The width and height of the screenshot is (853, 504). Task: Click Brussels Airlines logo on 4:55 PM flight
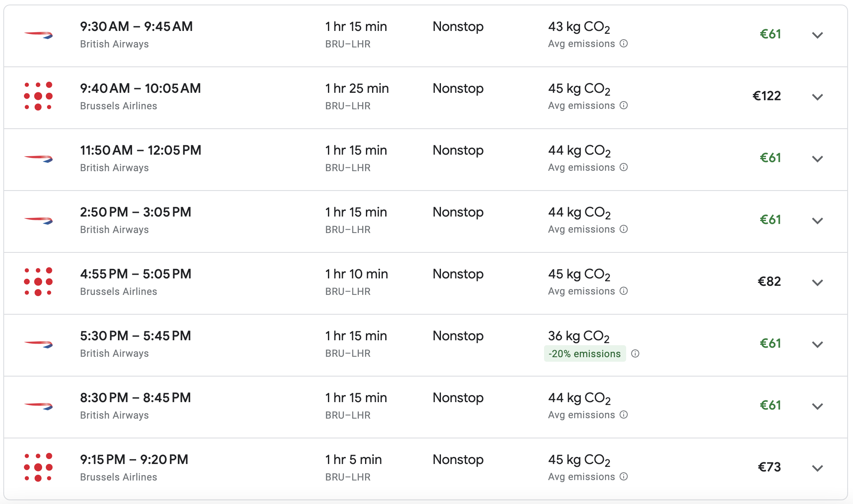38,282
